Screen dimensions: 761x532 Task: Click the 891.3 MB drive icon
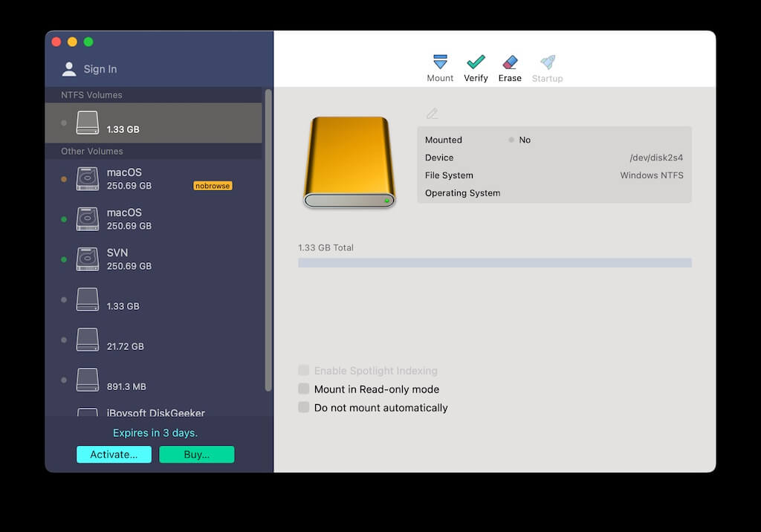88,380
